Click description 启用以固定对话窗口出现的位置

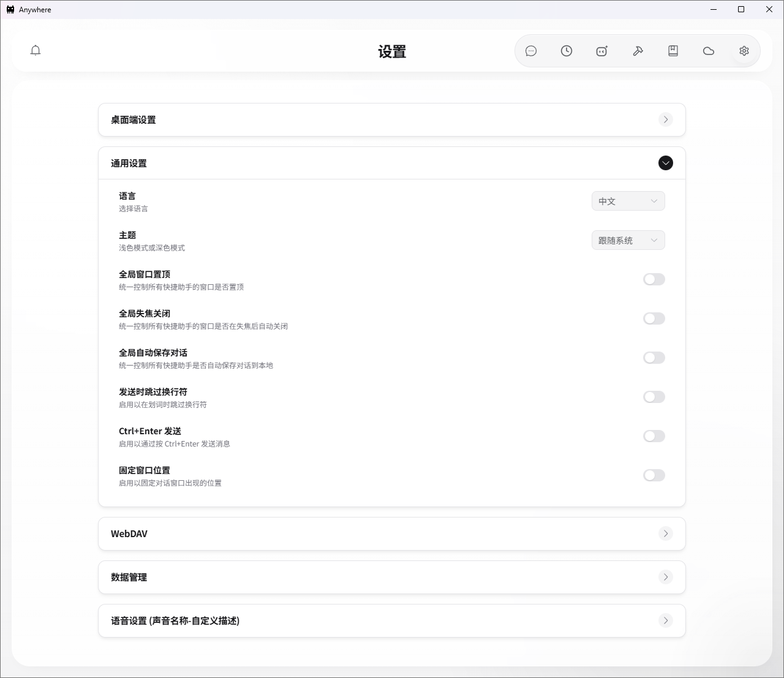[x=170, y=483]
